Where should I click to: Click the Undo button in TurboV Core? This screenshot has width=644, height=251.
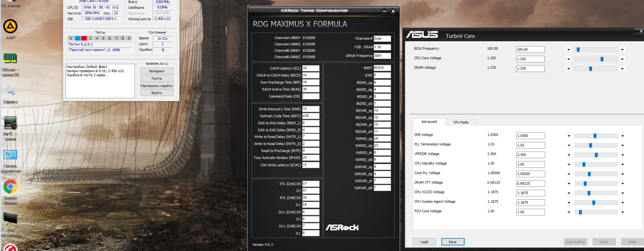coord(604,242)
